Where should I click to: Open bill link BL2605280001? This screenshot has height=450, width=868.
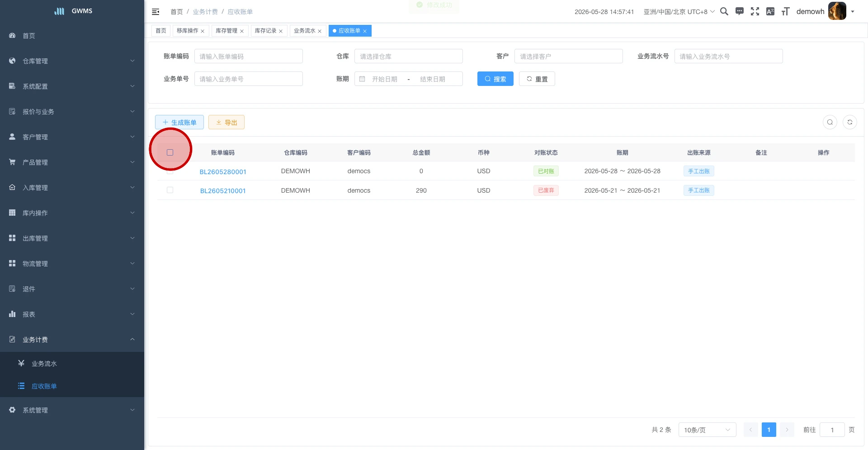223,172
